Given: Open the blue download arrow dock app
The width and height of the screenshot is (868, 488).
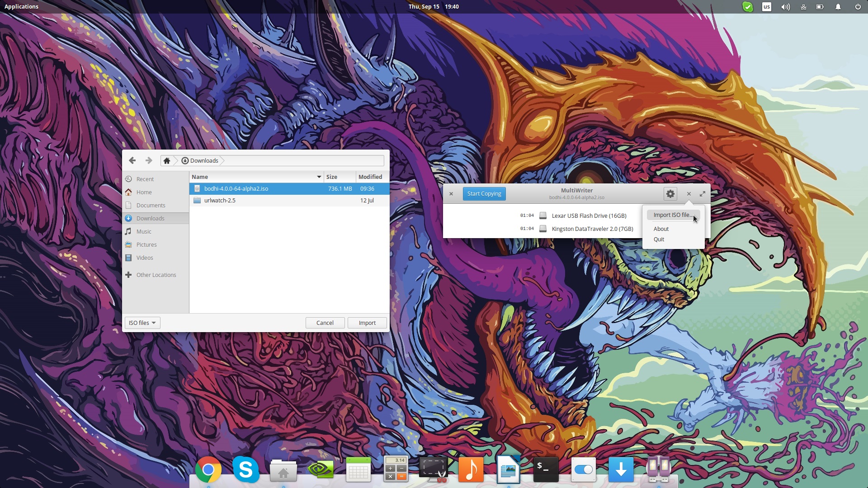Looking at the screenshot, I should (621, 470).
